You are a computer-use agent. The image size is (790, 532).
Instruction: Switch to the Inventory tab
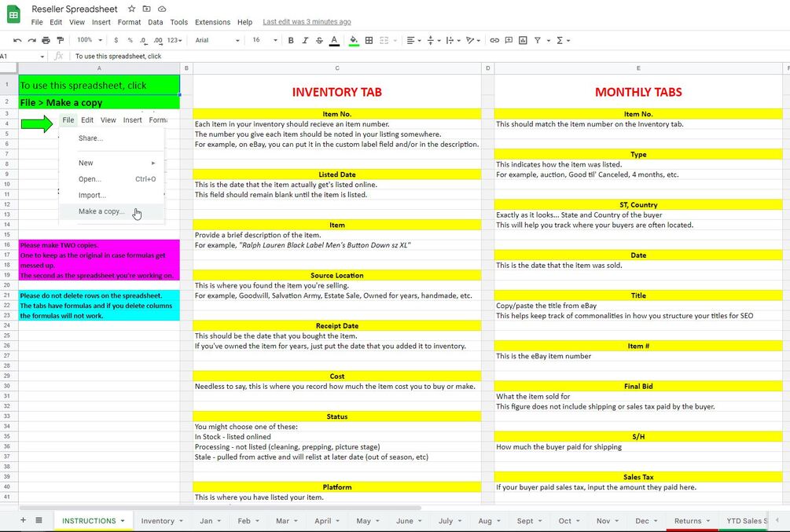point(160,520)
